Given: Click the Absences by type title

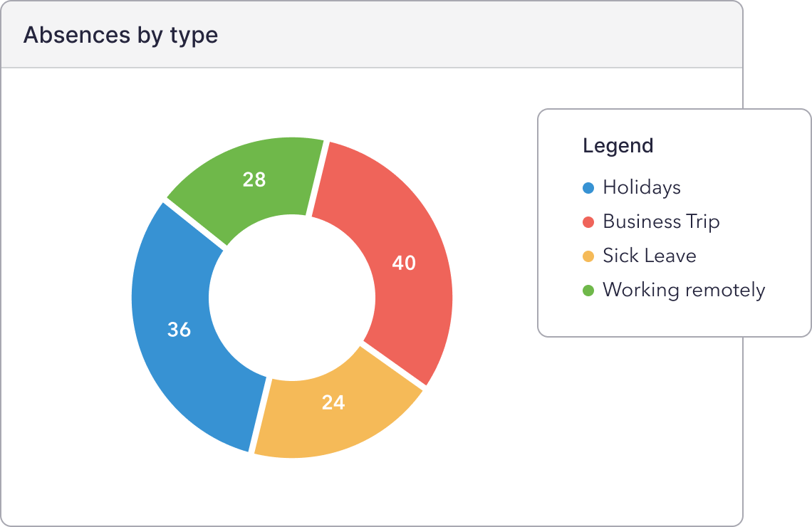Looking at the screenshot, I should click(x=120, y=35).
